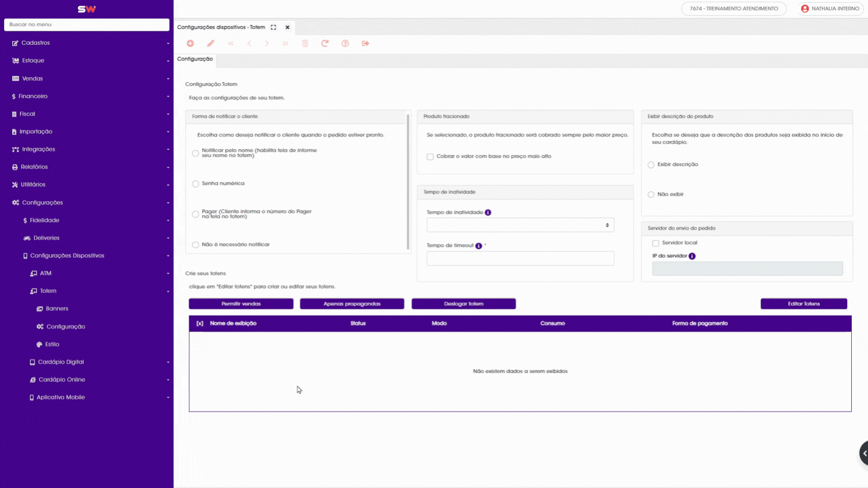
Task: Expand the Vendas menu in sidebar
Action: coord(86,79)
